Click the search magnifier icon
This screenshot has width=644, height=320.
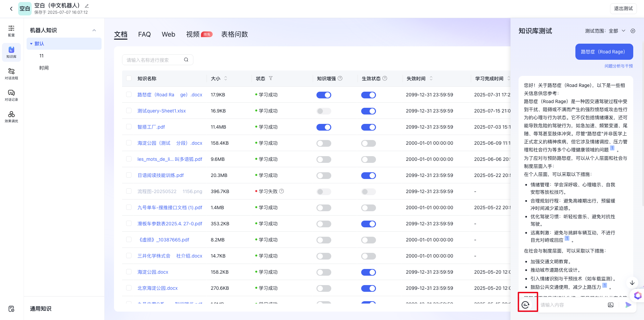186,60
